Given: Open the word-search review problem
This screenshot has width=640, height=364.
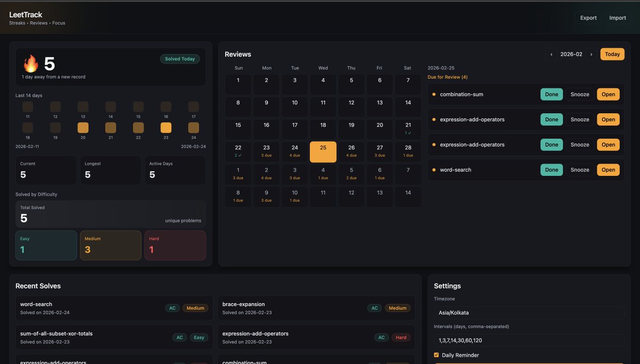Looking at the screenshot, I should tap(608, 170).
